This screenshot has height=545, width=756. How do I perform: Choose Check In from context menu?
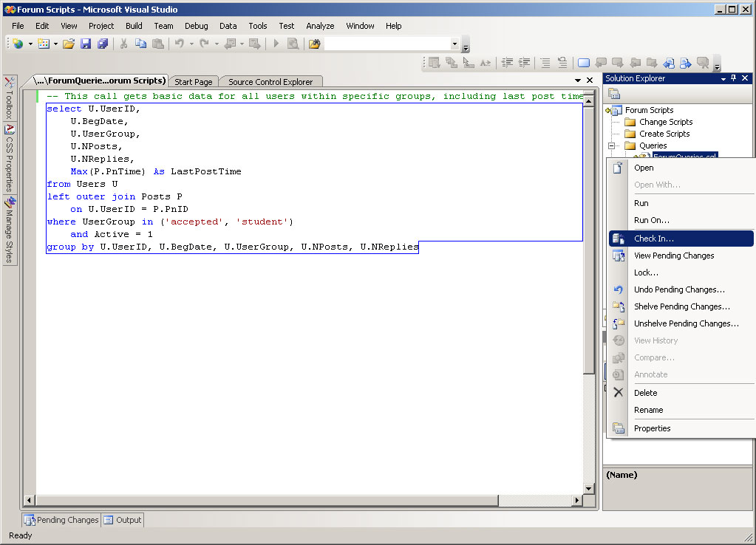click(681, 239)
